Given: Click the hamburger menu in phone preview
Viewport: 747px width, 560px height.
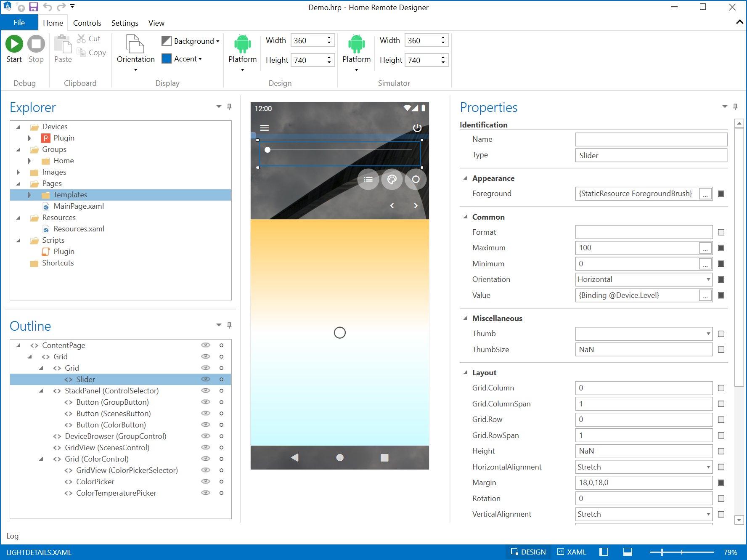Looking at the screenshot, I should tap(264, 128).
